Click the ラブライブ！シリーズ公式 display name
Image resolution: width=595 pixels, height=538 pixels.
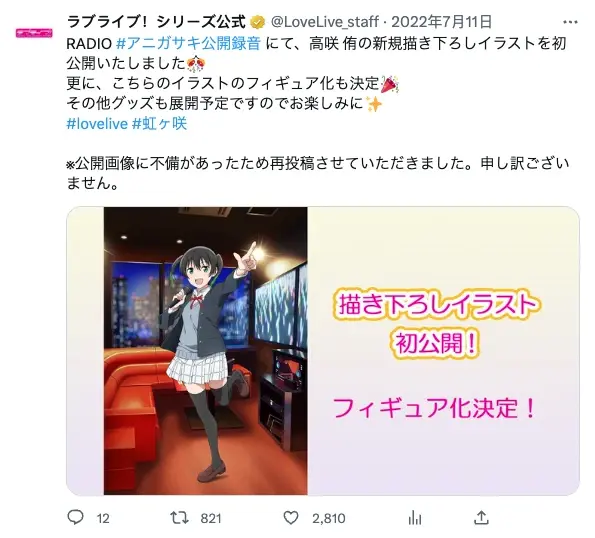click(x=156, y=22)
